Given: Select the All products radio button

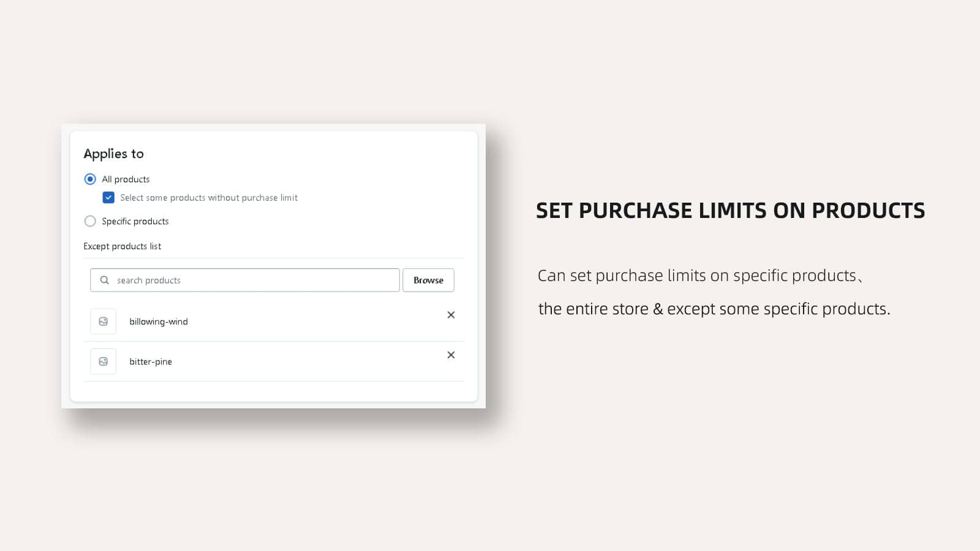Looking at the screenshot, I should pyautogui.click(x=90, y=179).
